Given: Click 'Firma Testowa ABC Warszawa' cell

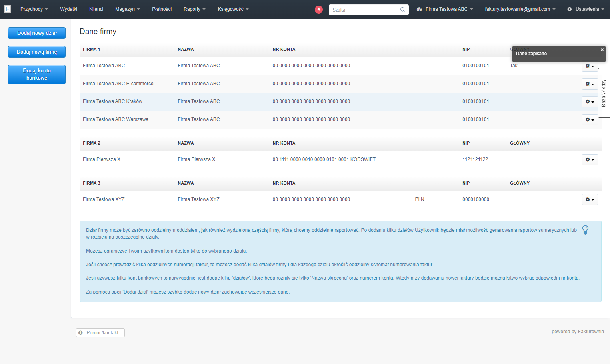Looking at the screenshot, I should click(116, 119).
